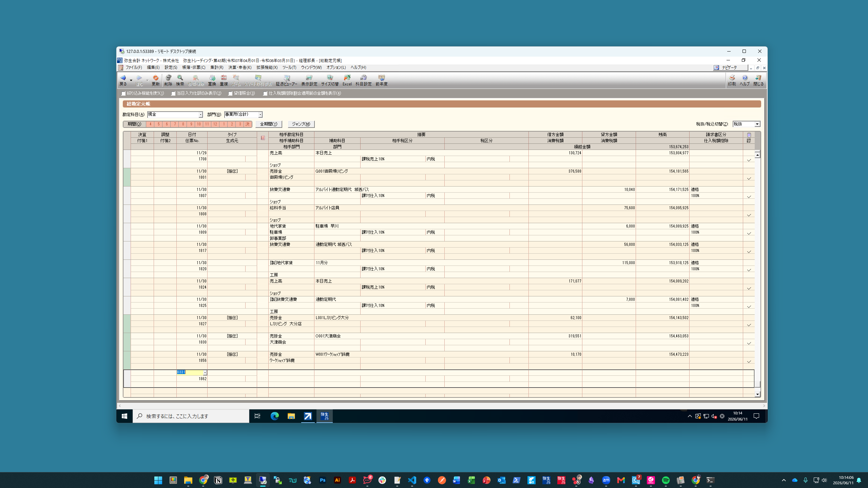The width and height of the screenshot is (868, 488).
Task: Click confirmation checkmark for voucher 1708
Action: pos(749,160)
